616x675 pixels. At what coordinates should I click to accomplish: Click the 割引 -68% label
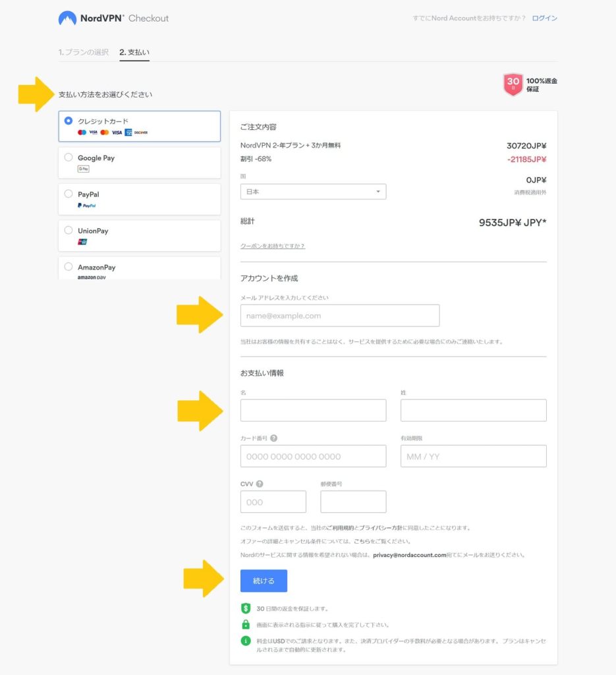click(x=256, y=159)
